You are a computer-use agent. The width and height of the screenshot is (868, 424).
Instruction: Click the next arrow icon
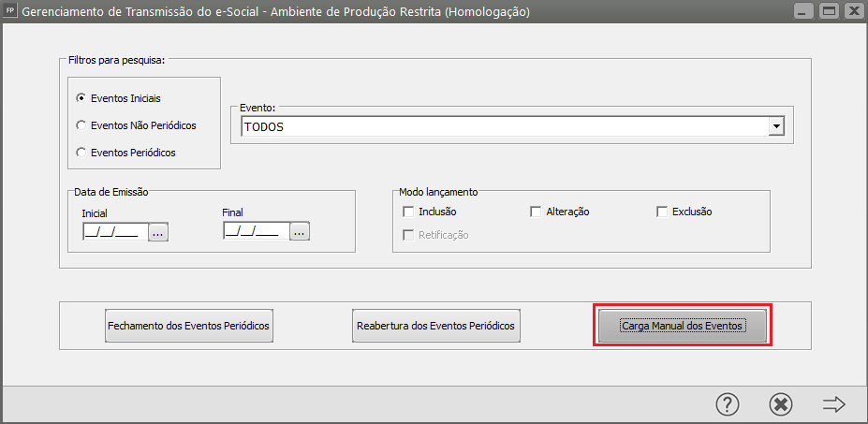coord(833,403)
